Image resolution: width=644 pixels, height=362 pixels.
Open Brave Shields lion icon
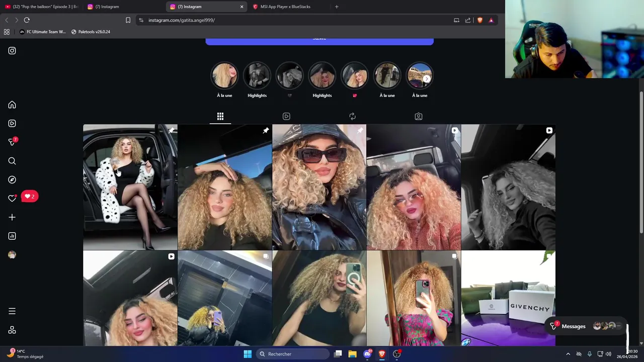(x=480, y=20)
